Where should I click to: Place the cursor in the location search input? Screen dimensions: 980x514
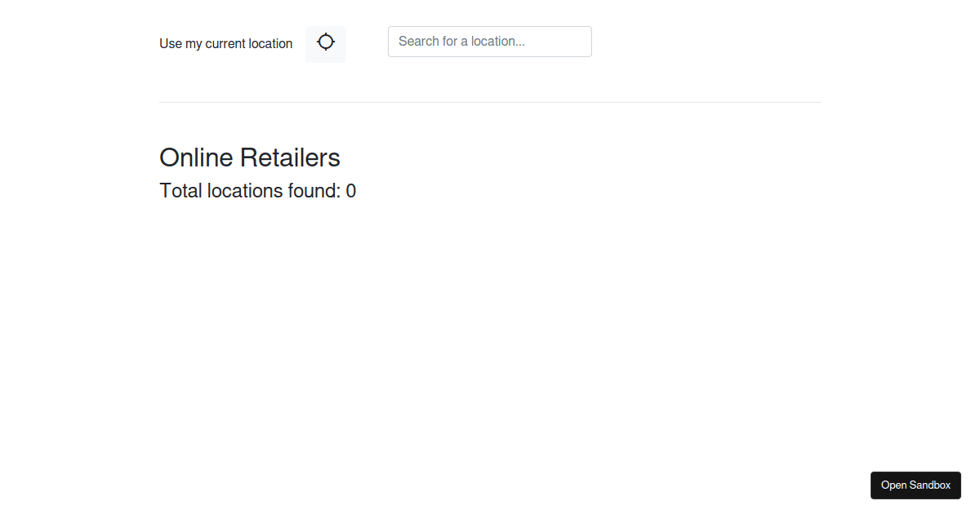tap(489, 42)
